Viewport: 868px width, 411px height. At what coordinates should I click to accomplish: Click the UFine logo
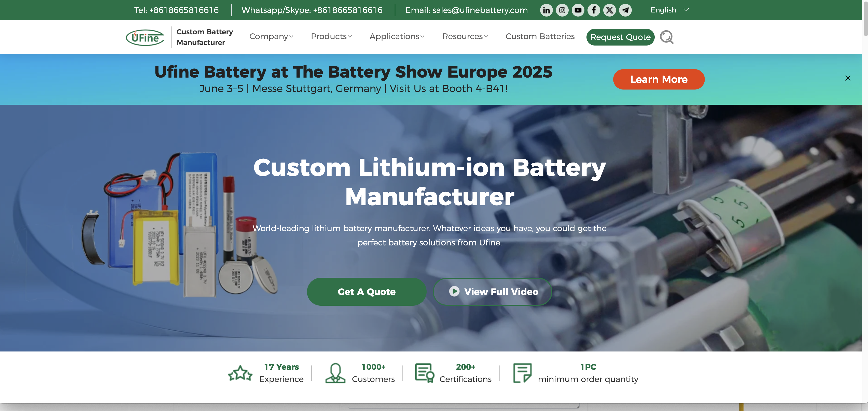[145, 37]
